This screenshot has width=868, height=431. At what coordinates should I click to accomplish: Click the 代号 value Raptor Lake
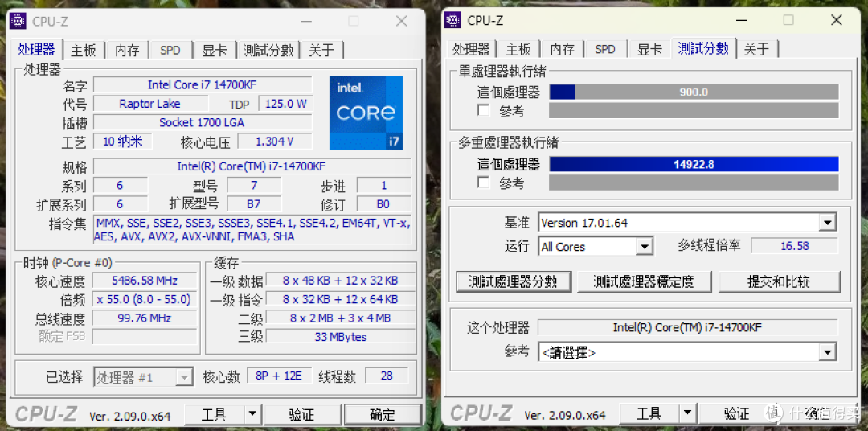coord(150,104)
